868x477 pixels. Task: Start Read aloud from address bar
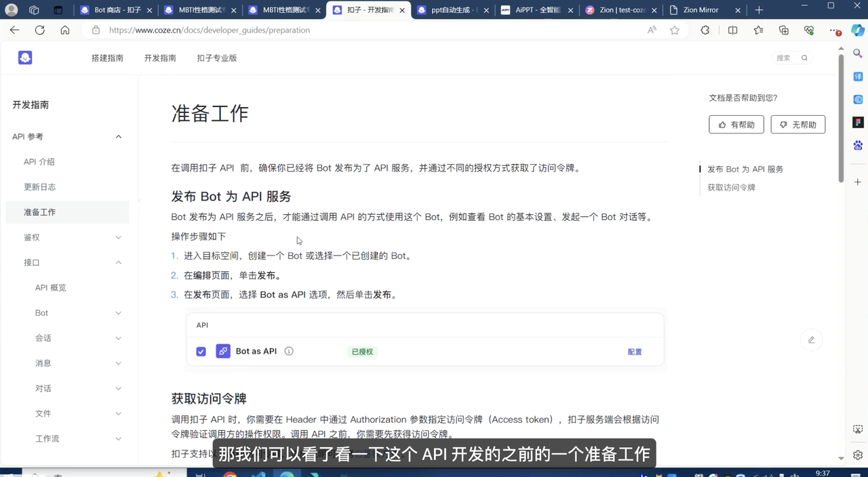652,30
